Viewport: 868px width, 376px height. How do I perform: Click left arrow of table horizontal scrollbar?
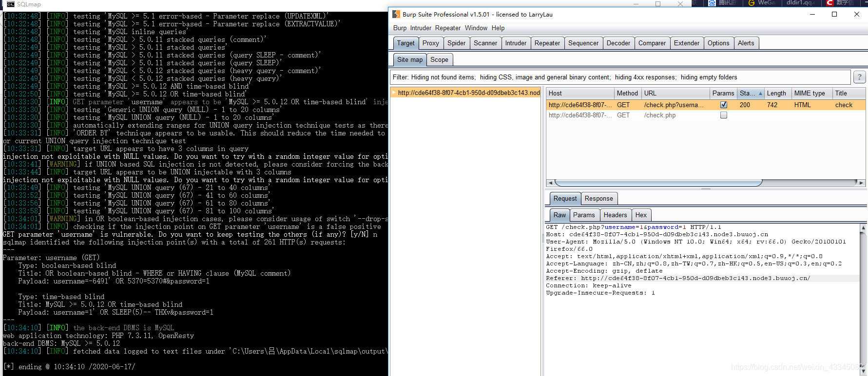click(550, 183)
